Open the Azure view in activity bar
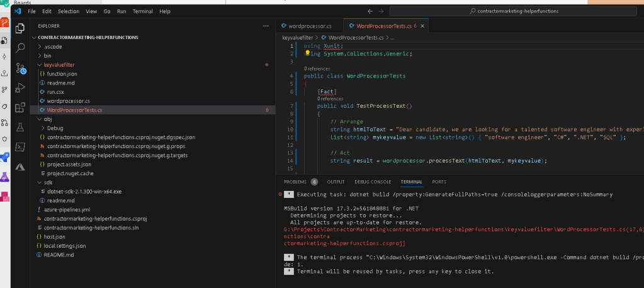The image size is (644, 288). (x=20, y=166)
